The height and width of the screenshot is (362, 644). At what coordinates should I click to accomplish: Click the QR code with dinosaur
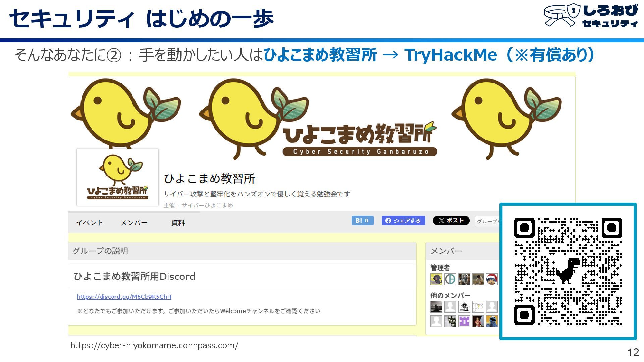click(568, 271)
